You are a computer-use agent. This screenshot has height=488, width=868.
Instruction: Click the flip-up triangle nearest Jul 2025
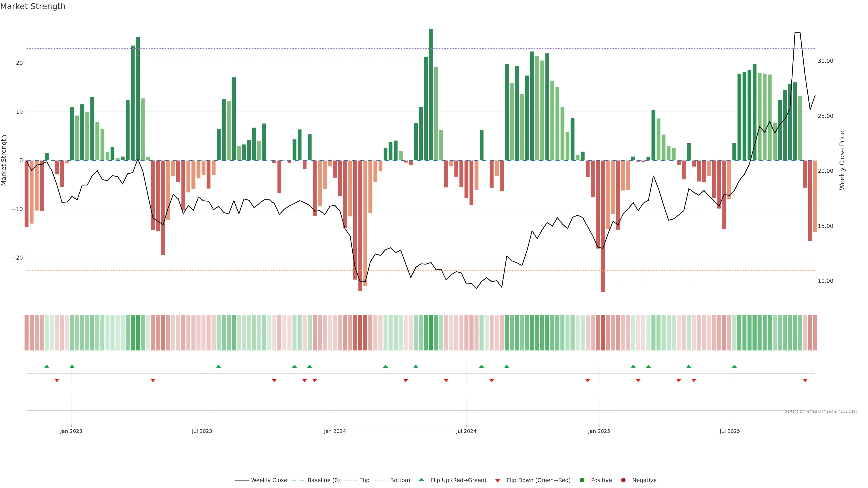(x=734, y=366)
